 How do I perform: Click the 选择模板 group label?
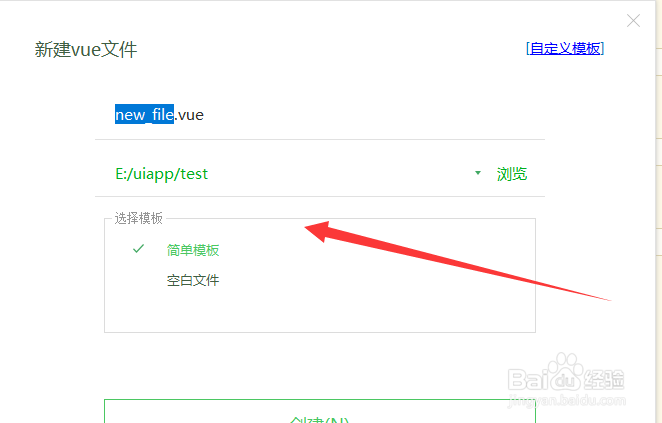click(x=138, y=218)
